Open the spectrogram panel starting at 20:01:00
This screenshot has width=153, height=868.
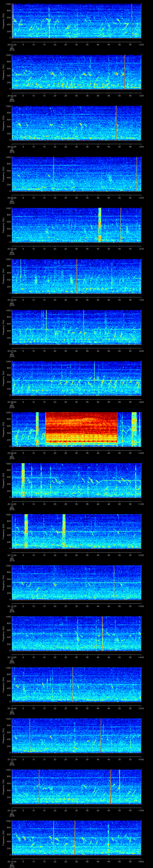click(77, 21)
